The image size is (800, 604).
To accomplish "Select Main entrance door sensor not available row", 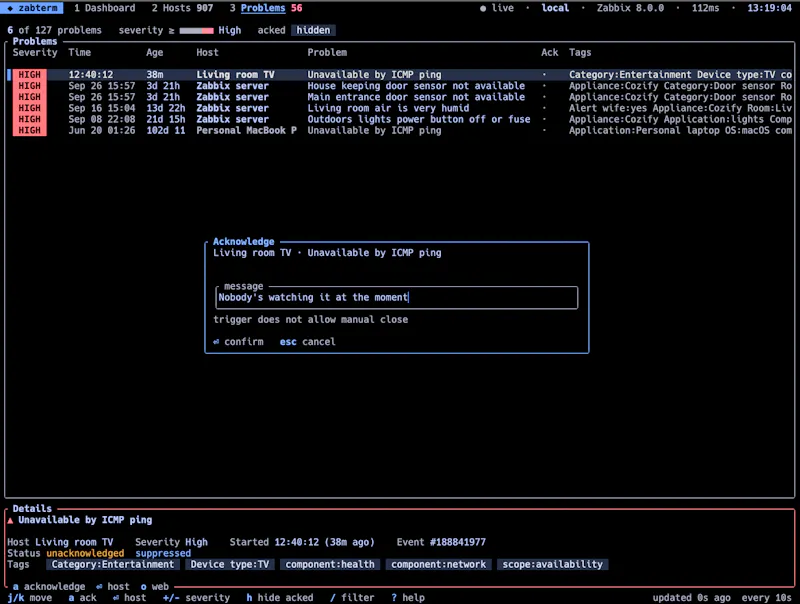I will click(400, 97).
